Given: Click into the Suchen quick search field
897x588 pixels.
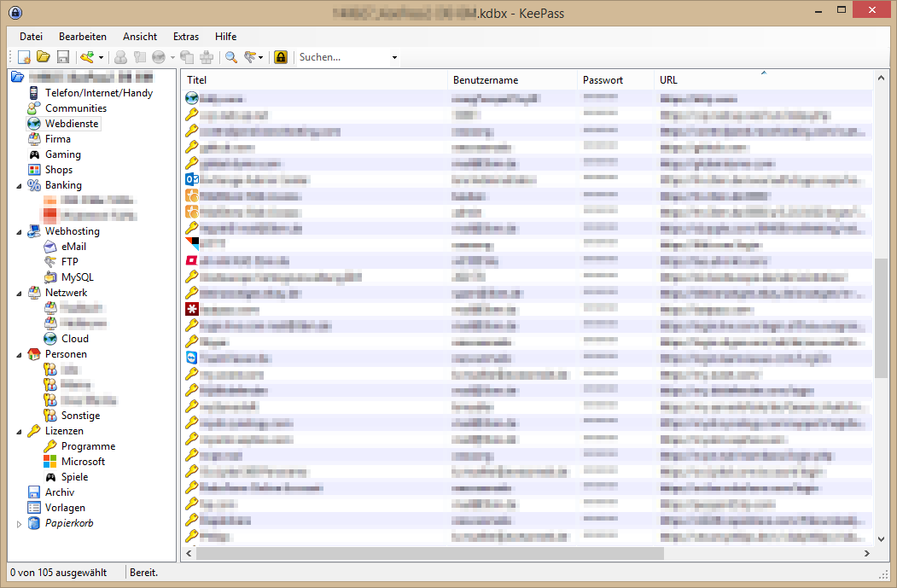Looking at the screenshot, I should tap(343, 57).
